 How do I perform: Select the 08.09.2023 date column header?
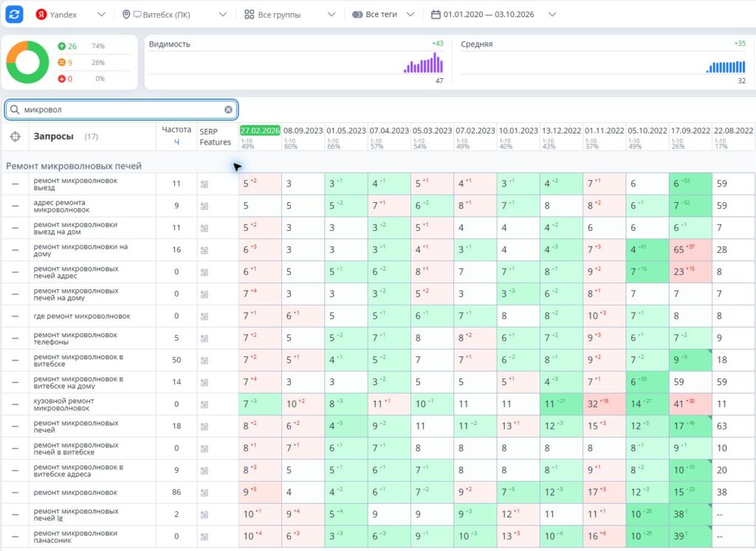pos(303,131)
